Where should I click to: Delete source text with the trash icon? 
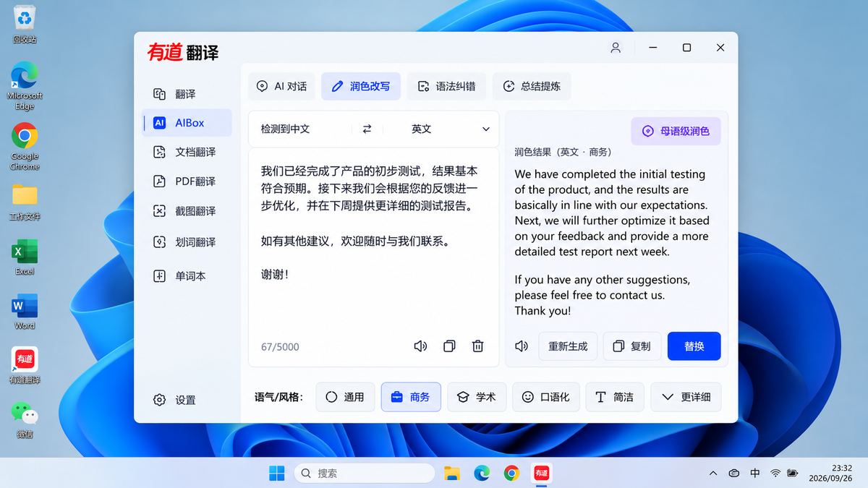[x=477, y=346]
